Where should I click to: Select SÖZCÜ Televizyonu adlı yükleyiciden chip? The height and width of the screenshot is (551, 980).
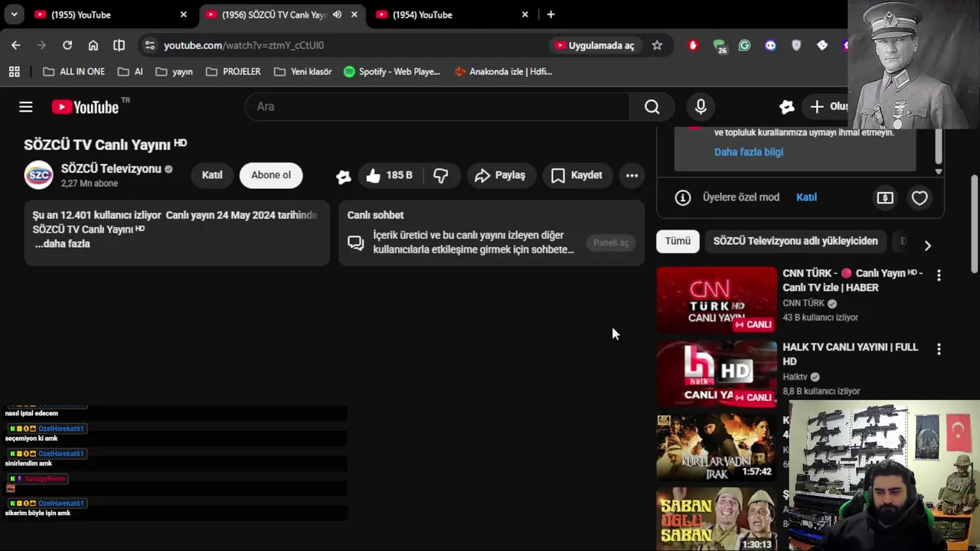pos(795,241)
